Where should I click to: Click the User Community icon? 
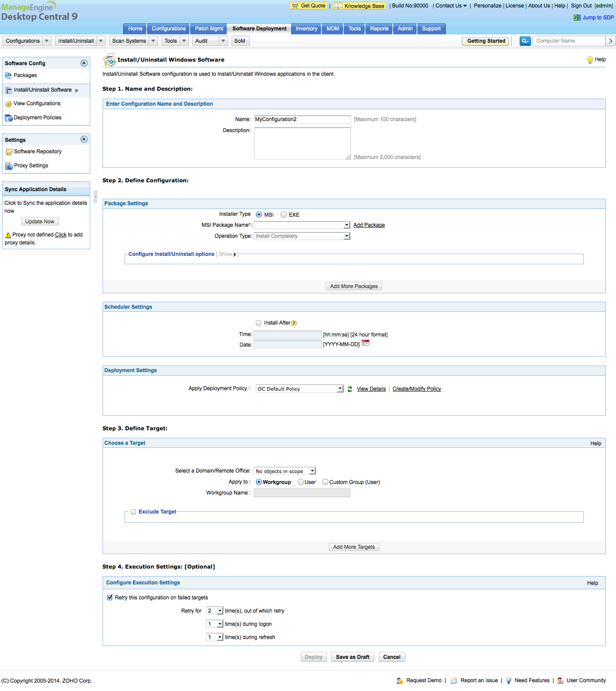[561, 681]
